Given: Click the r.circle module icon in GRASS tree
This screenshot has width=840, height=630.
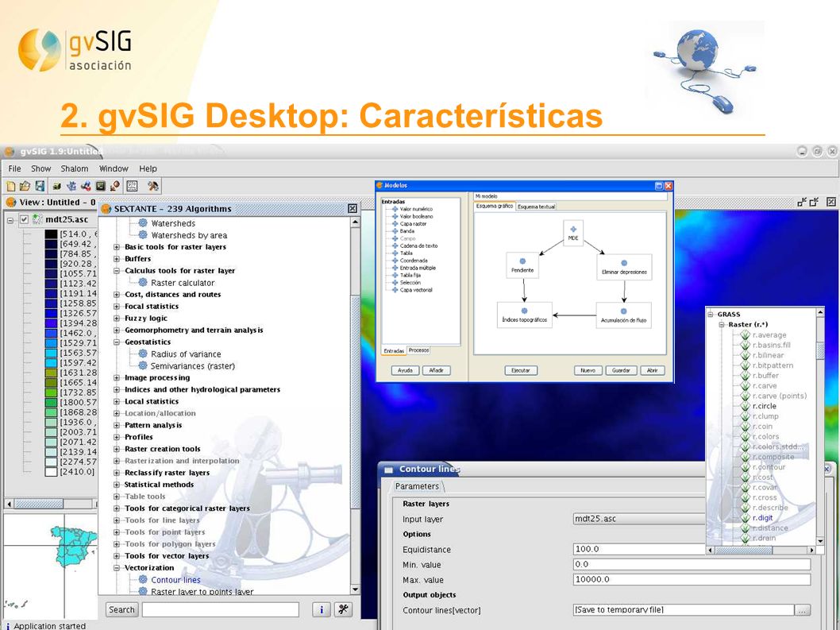Looking at the screenshot, I should (x=746, y=406).
